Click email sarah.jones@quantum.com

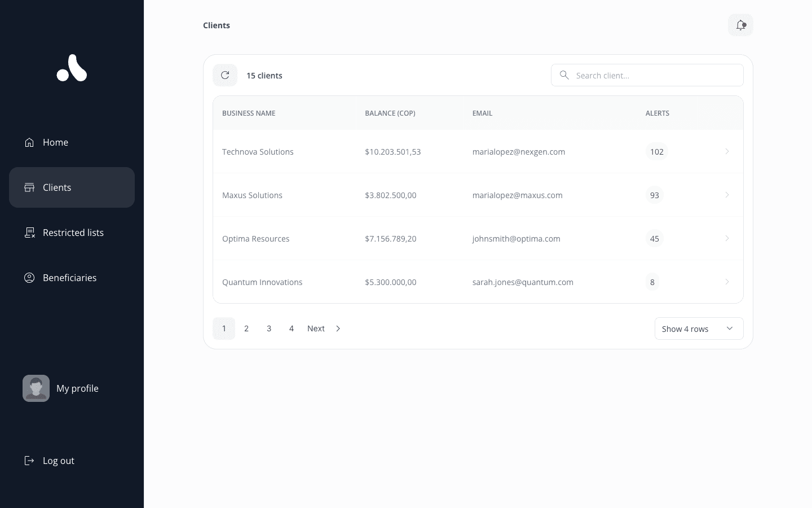click(523, 282)
